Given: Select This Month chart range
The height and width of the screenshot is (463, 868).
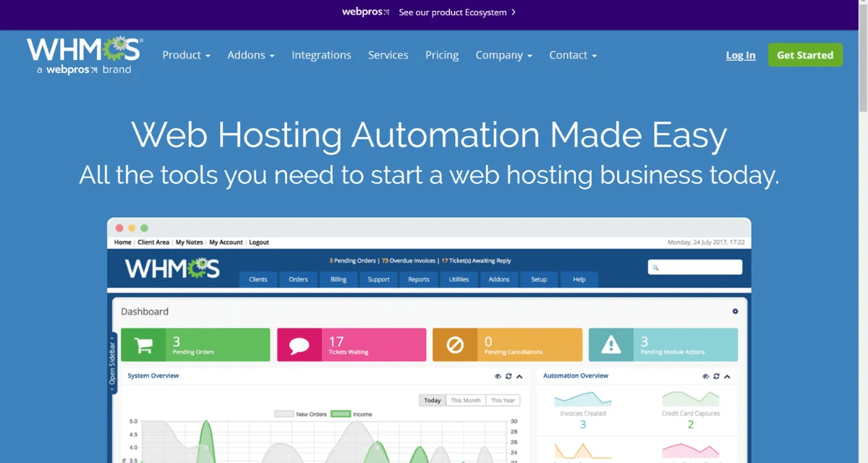Looking at the screenshot, I should [466, 400].
